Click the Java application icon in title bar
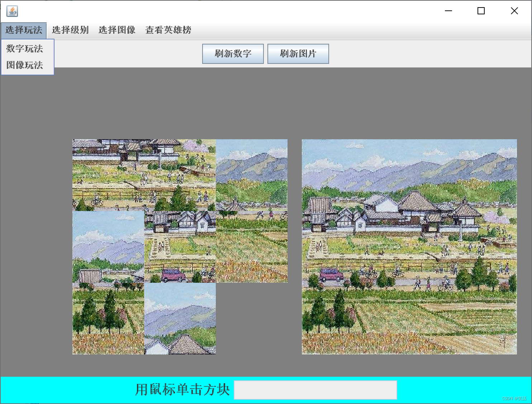 pyautogui.click(x=12, y=11)
